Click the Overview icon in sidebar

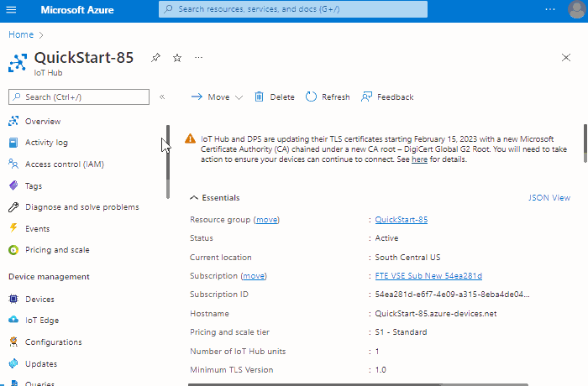click(13, 121)
